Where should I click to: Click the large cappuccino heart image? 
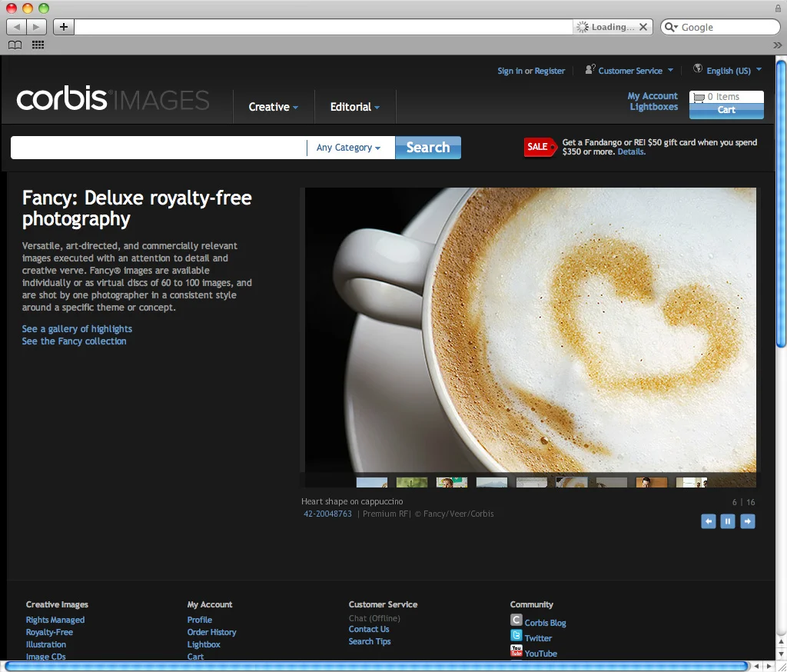[x=530, y=330]
